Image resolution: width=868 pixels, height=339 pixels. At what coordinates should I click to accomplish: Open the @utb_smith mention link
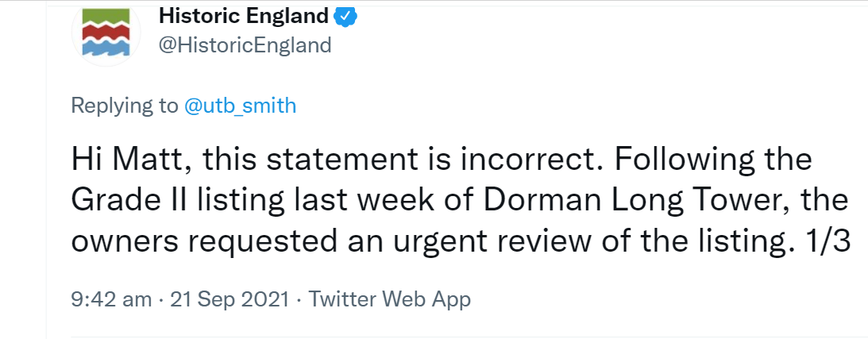(x=240, y=106)
